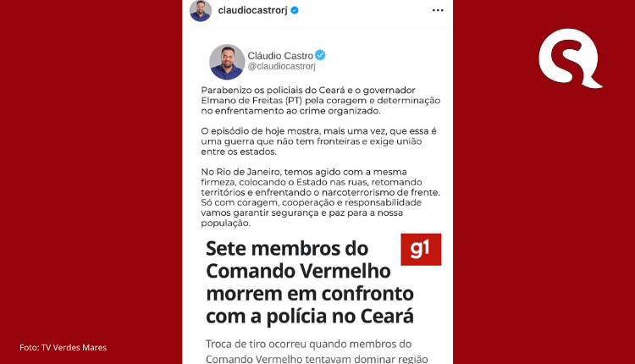Open the headline Sete membros do Comando Vermelho
This screenshot has width=635, height=364.
[310, 282]
